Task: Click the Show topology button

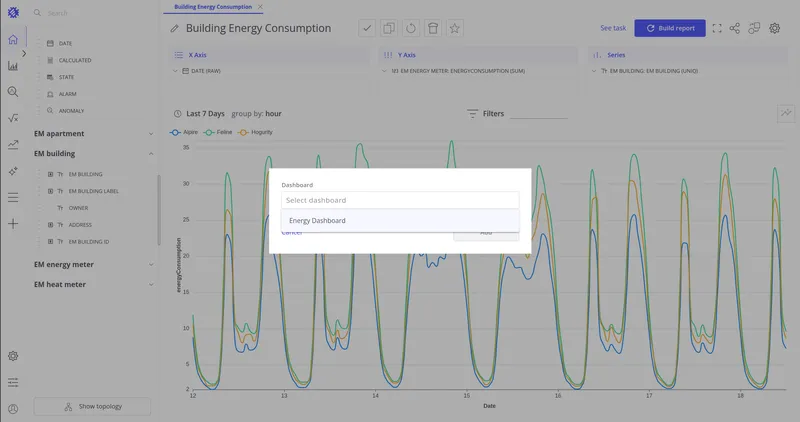Action: point(92,407)
